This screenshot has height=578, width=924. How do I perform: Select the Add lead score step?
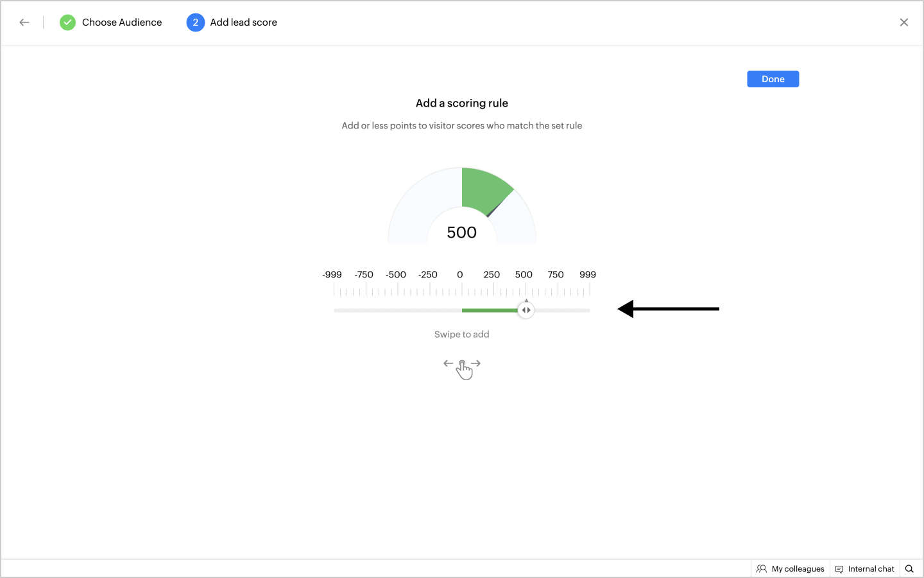[243, 22]
